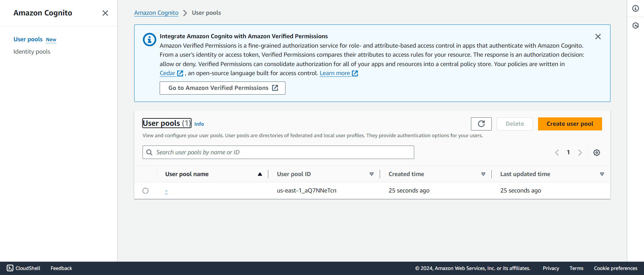Click Create user pool button
The height and width of the screenshot is (275, 644).
570,124
